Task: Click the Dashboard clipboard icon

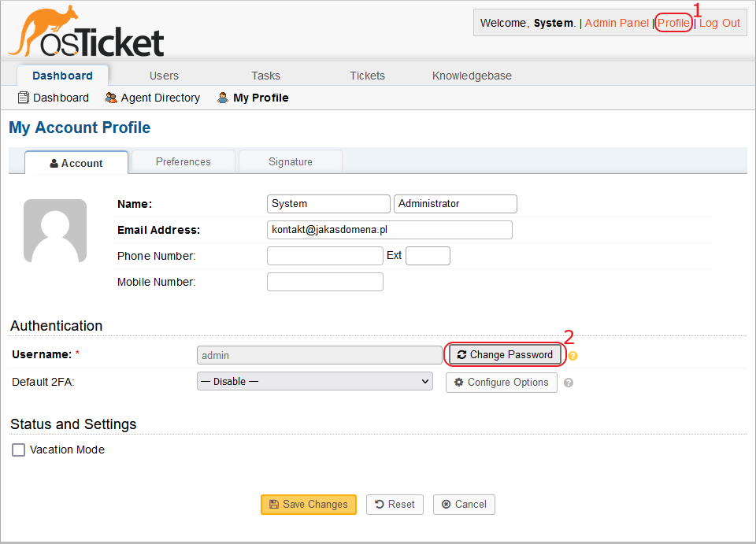Action: coord(23,98)
